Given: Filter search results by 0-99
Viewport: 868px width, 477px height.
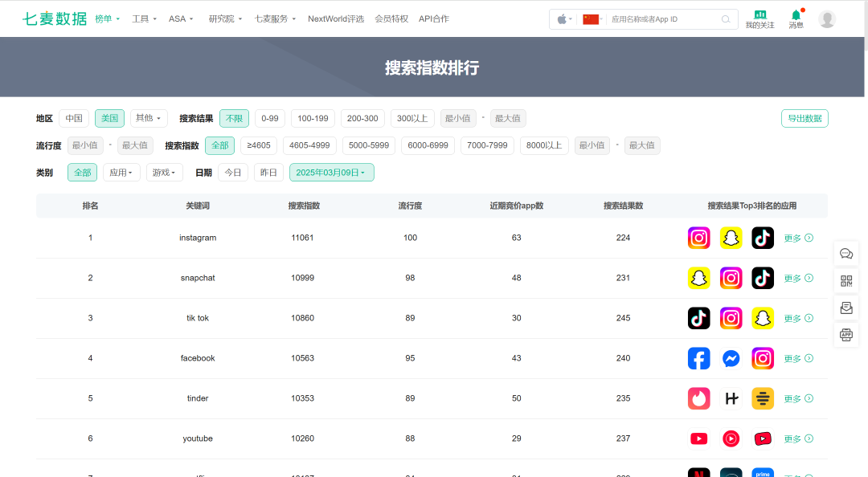Looking at the screenshot, I should [x=270, y=118].
